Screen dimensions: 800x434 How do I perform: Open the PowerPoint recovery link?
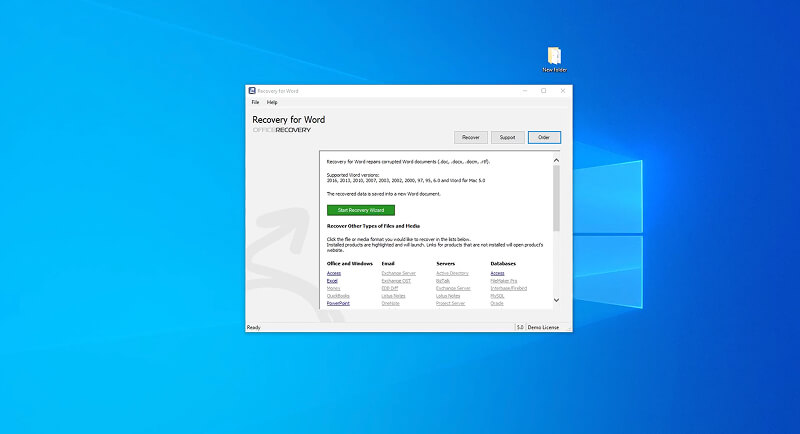click(x=338, y=302)
